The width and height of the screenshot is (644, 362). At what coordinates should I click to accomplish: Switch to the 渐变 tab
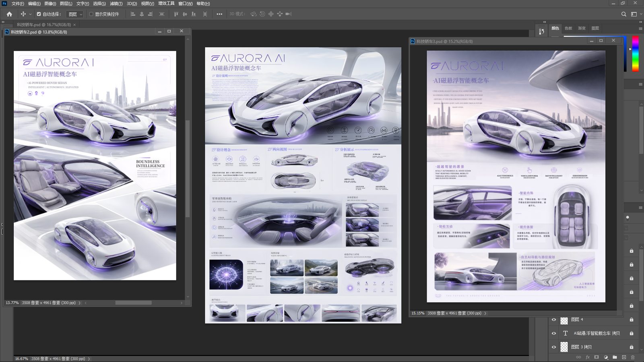[x=582, y=29]
